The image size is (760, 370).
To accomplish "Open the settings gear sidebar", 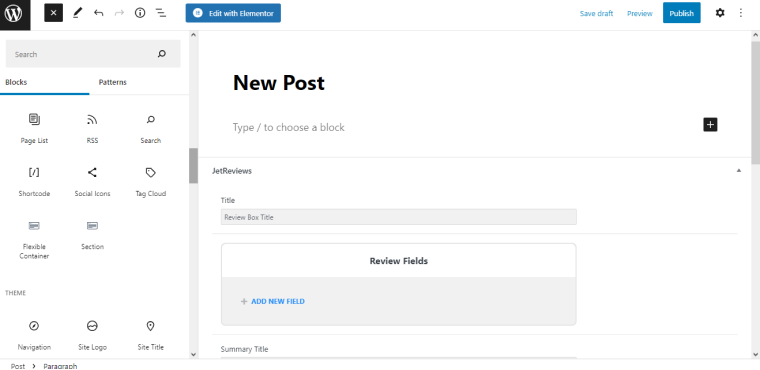I will (720, 13).
